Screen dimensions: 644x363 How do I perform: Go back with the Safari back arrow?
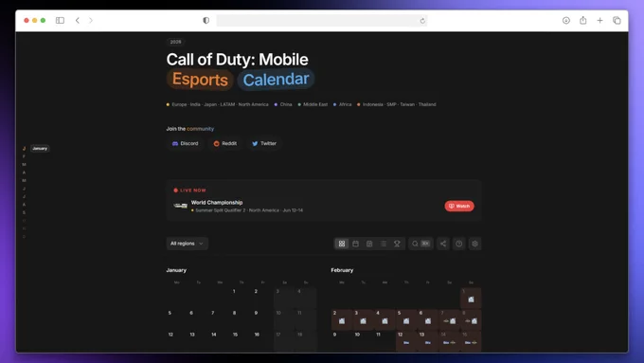click(78, 20)
